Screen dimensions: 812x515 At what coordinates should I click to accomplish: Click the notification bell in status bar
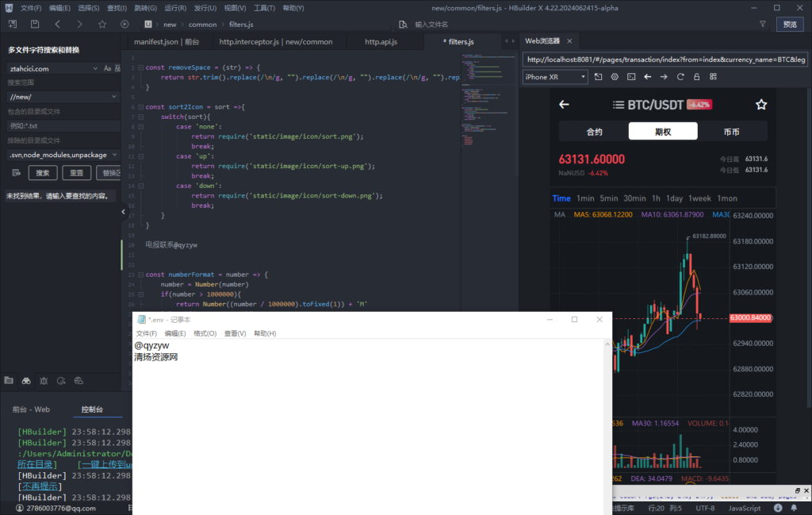[793, 509]
